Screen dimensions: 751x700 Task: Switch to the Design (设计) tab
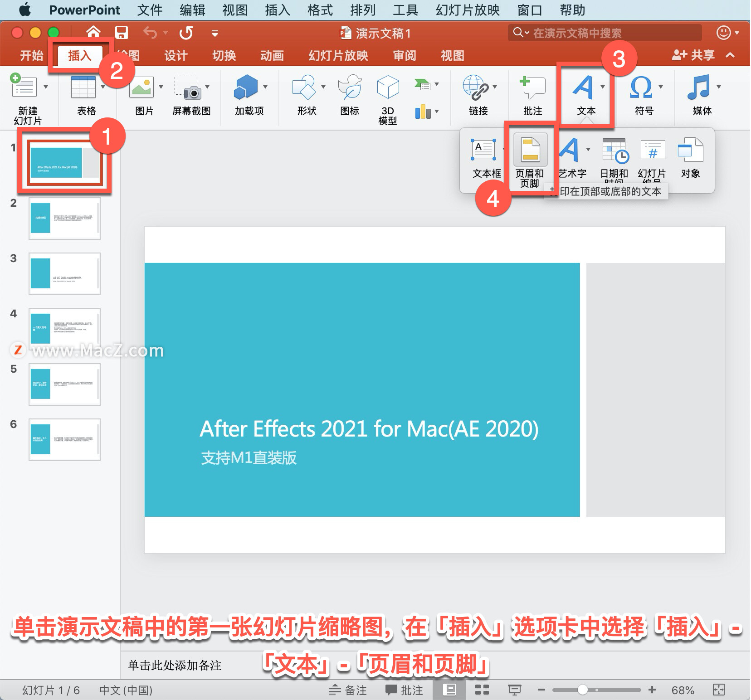coord(176,55)
